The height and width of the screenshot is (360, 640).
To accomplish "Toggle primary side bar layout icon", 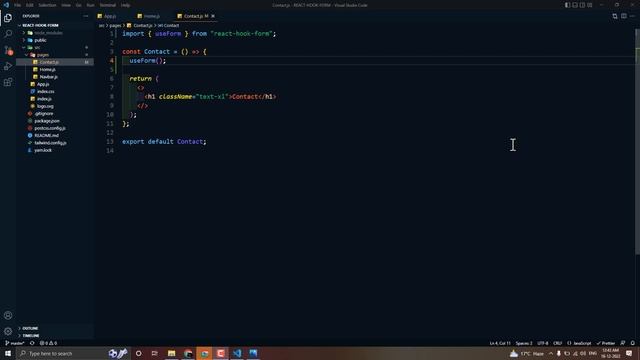I will [x=567, y=5].
